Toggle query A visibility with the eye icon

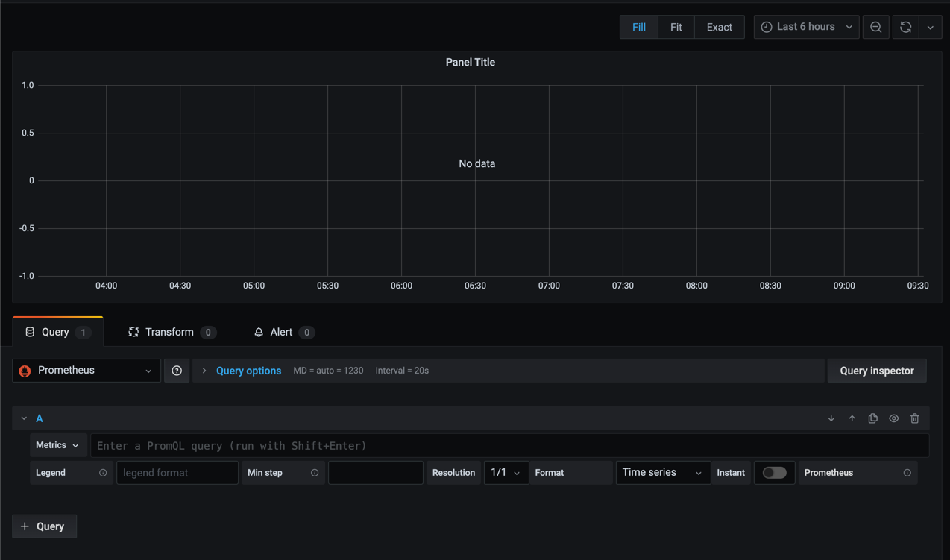[894, 419]
